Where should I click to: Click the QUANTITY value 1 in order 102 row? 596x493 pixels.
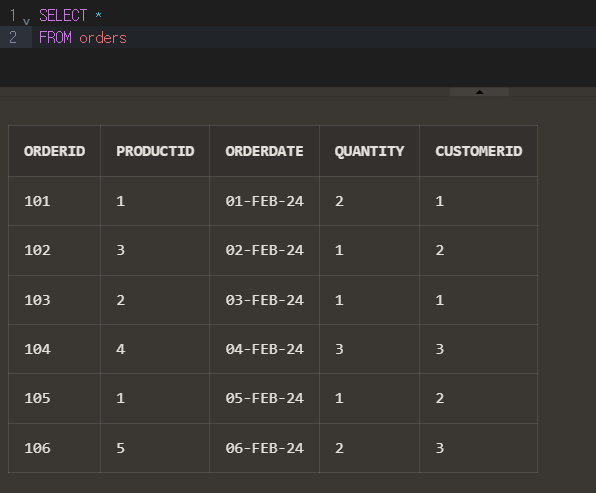click(x=339, y=250)
